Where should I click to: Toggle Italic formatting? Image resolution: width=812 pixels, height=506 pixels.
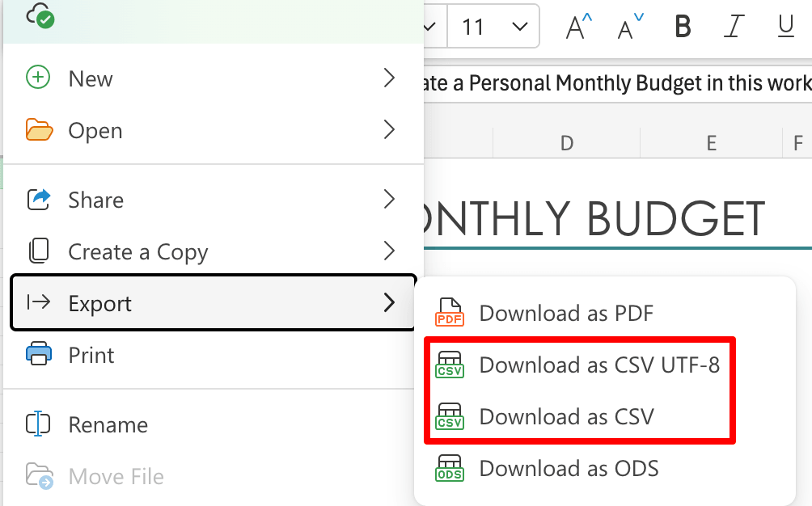(x=734, y=27)
